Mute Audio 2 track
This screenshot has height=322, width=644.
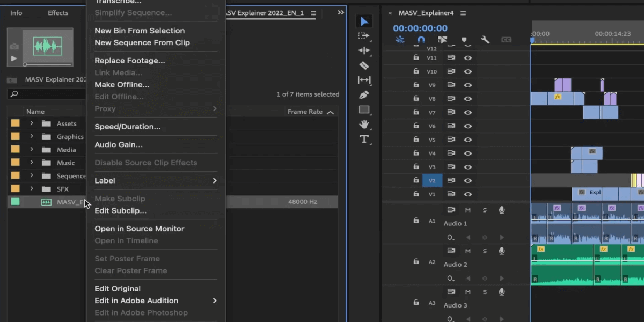(468, 251)
